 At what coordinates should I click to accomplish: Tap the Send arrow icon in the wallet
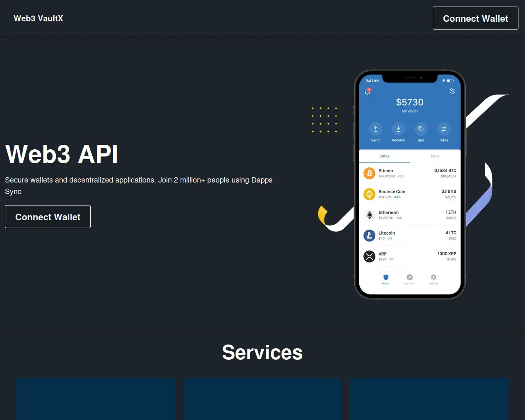(375, 129)
